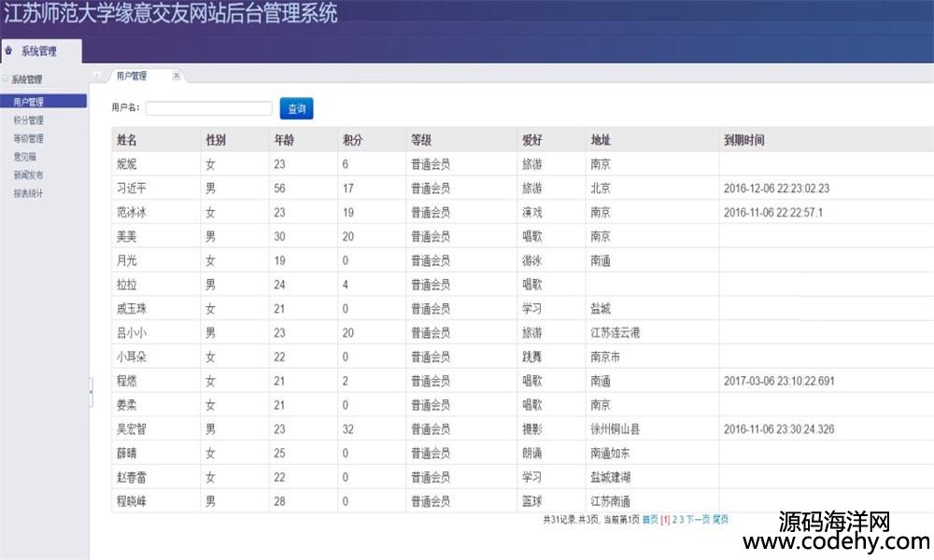Click points cell 32
This screenshot has width=934, height=560.
click(348, 429)
